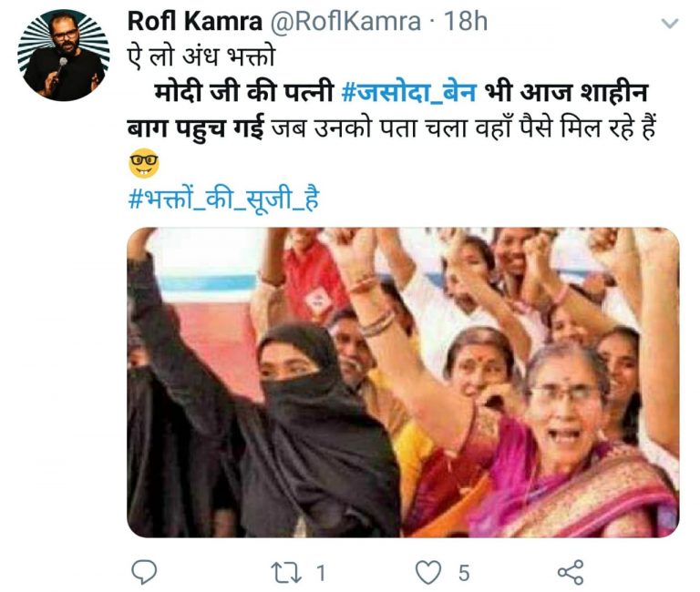Follow the #जसोदा_बेन hashtag
Screen dimensions: 700x592
point(408,93)
